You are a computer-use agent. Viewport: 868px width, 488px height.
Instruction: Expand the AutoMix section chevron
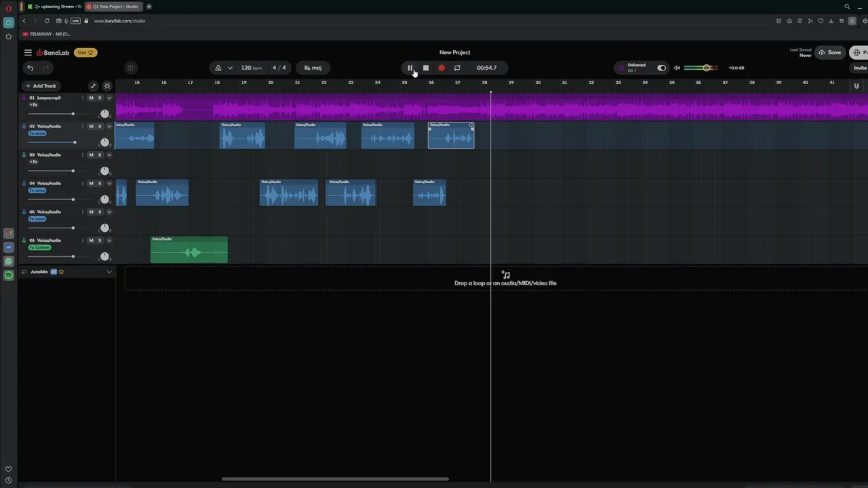tap(109, 272)
